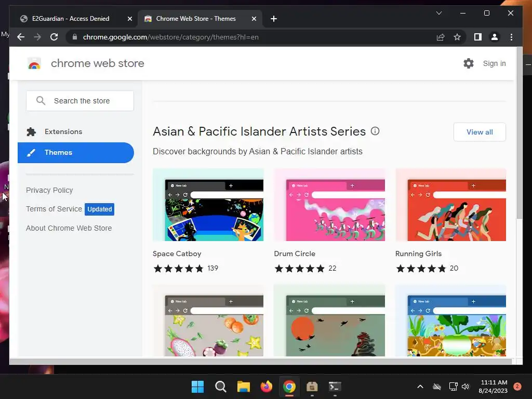The height and width of the screenshot is (399, 532).
Task: Open the Space Catboy theme thumbnail
Action: click(x=208, y=205)
